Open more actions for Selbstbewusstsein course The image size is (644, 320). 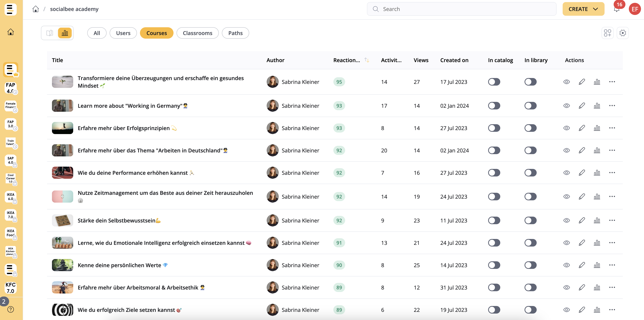point(612,220)
